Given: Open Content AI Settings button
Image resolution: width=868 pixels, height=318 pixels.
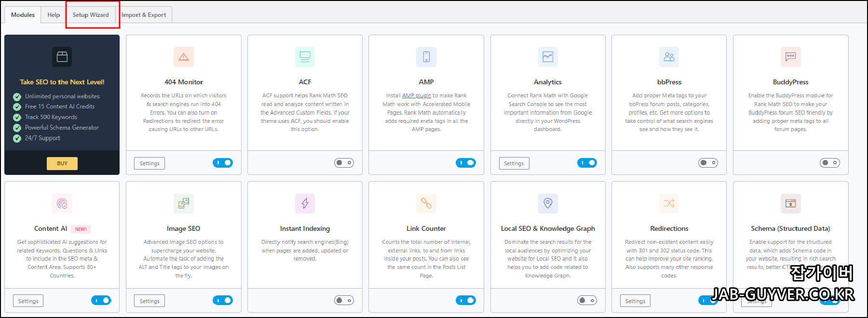Looking at the screenshot, I should point(28,301).
